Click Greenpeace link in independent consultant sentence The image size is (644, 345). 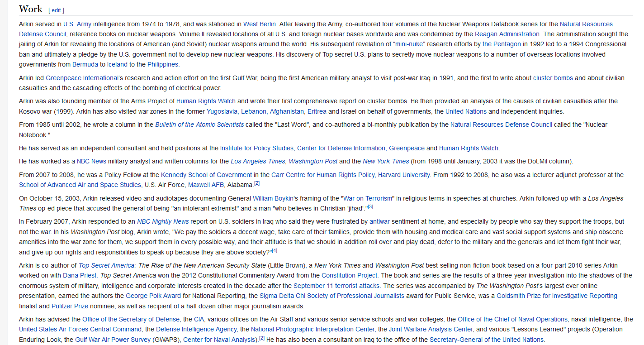click(x=407, y=148)
